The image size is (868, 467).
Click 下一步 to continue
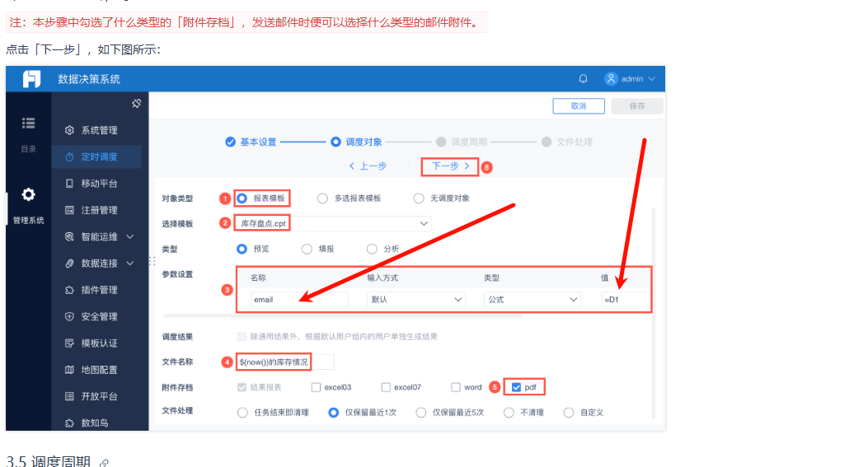tap(450, 166)
